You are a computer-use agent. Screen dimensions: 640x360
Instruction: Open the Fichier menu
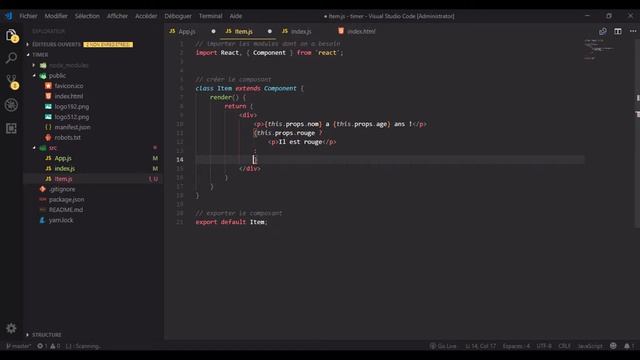[28, 16]
